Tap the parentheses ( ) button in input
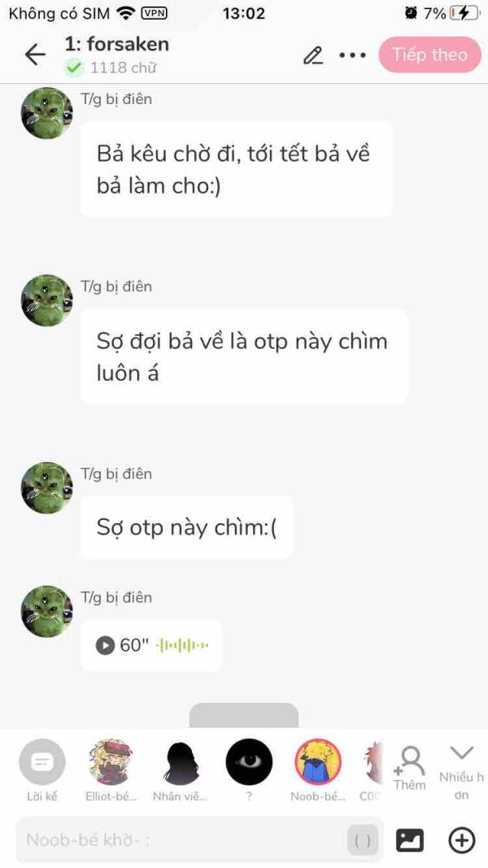Viewport: 488px width, 868px height. click(x=363, y=840)
